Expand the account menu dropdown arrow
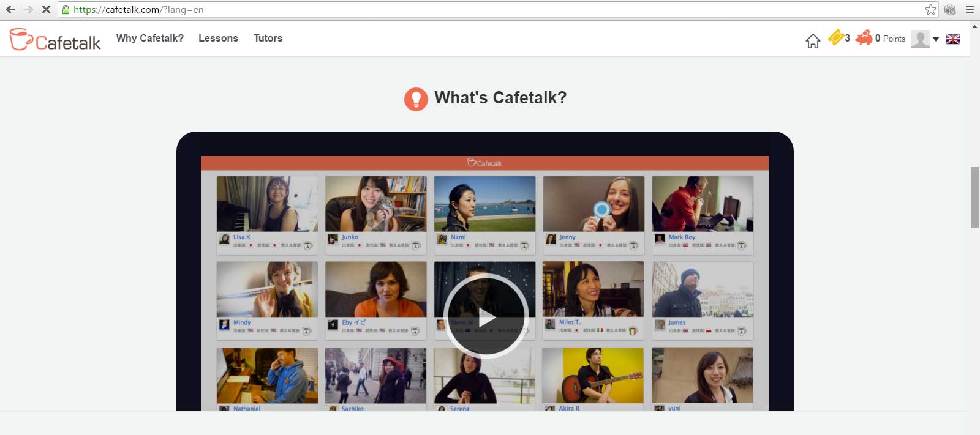The width and height of the screenshot is (980, 435). (x=936, y=39)
